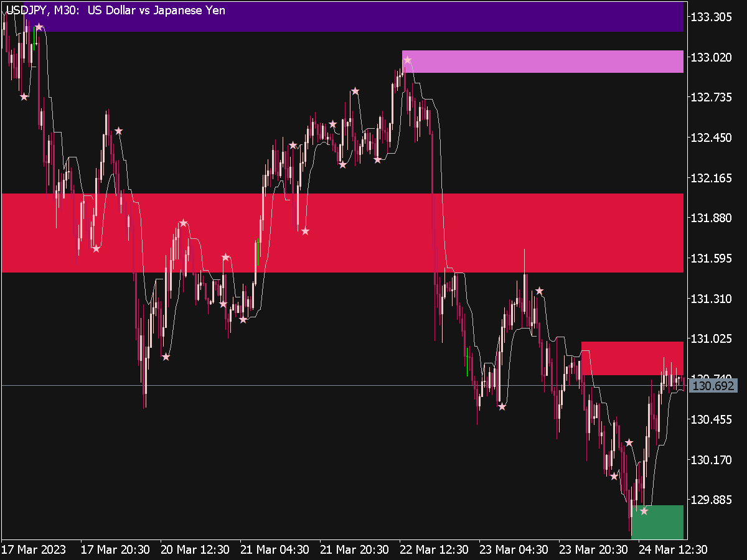Click the 21 Mar 04:30 time label
Viewport: 747px width, 560px height.
pos(275,550)
